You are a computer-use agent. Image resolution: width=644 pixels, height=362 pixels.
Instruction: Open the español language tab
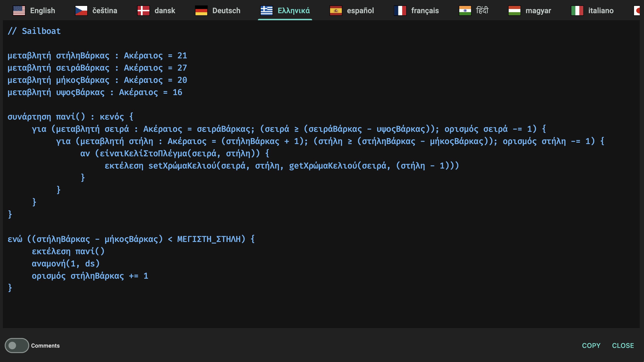click(x=360, y=11)
